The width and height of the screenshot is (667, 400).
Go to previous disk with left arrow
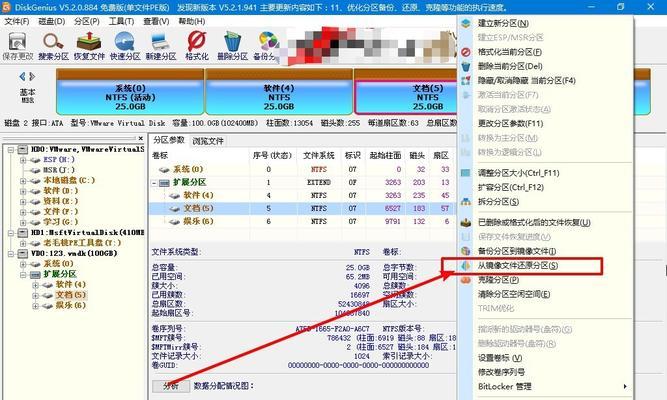22,77
